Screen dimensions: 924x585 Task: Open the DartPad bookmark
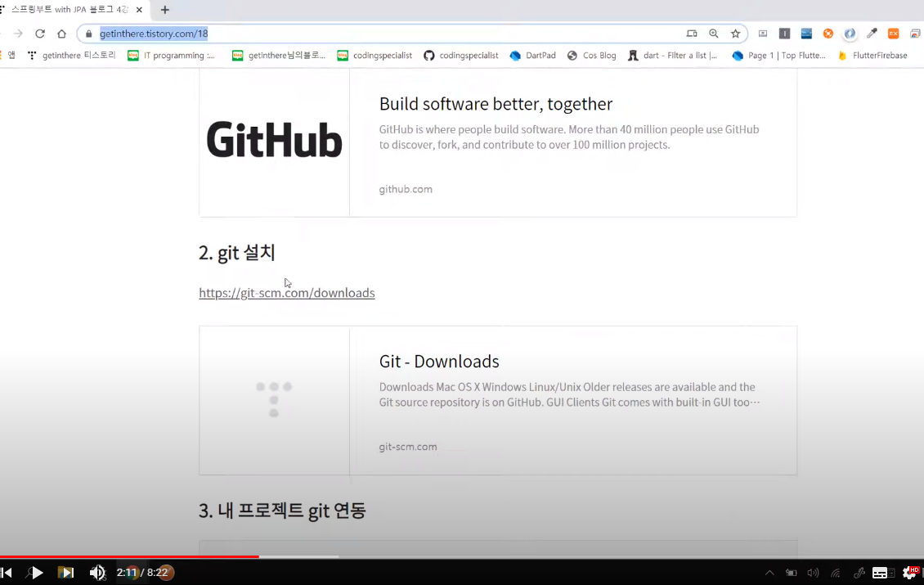coord(532,56)
